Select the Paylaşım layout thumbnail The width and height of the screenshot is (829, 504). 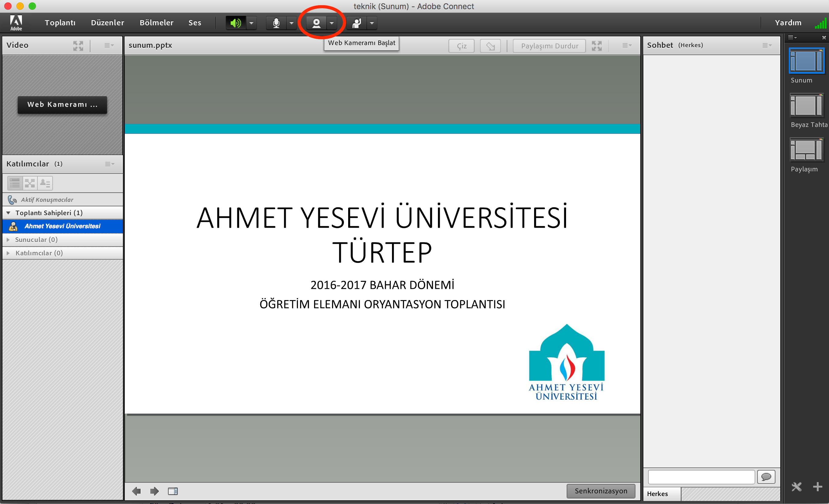click(806, 150)
